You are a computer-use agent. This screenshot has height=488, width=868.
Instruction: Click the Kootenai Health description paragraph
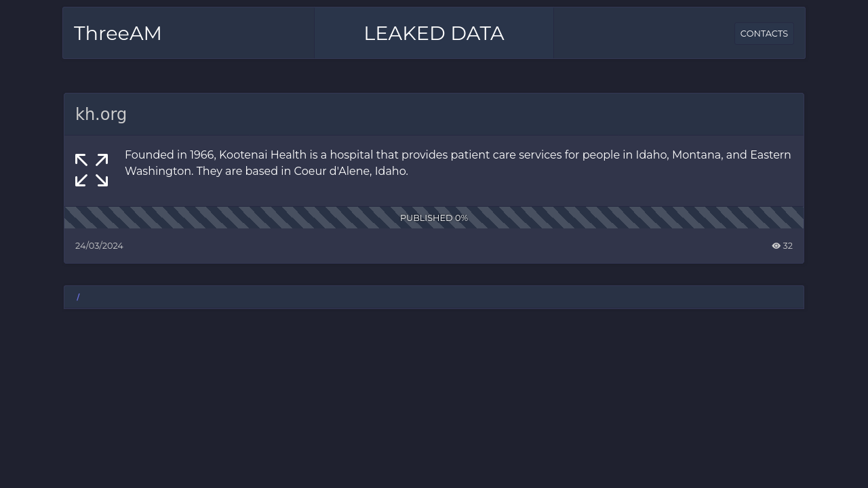pyautogui.click(x=458, y=163)
